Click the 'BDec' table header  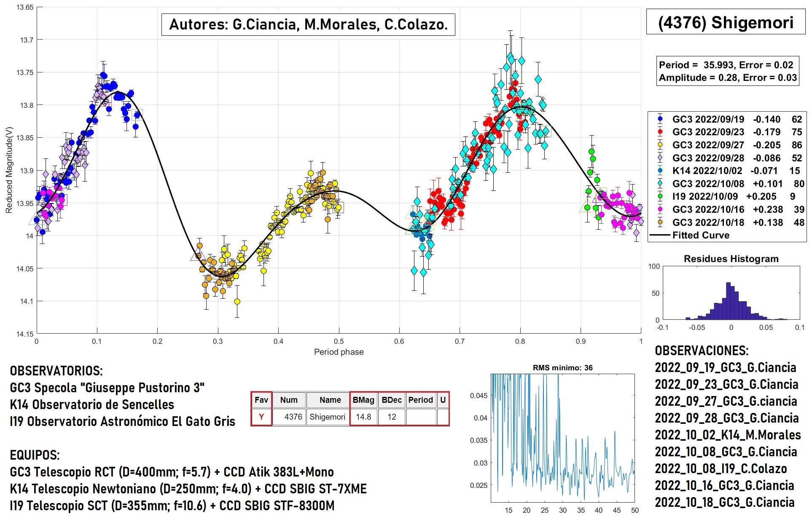pyautogui.click(x=392, y=400)
